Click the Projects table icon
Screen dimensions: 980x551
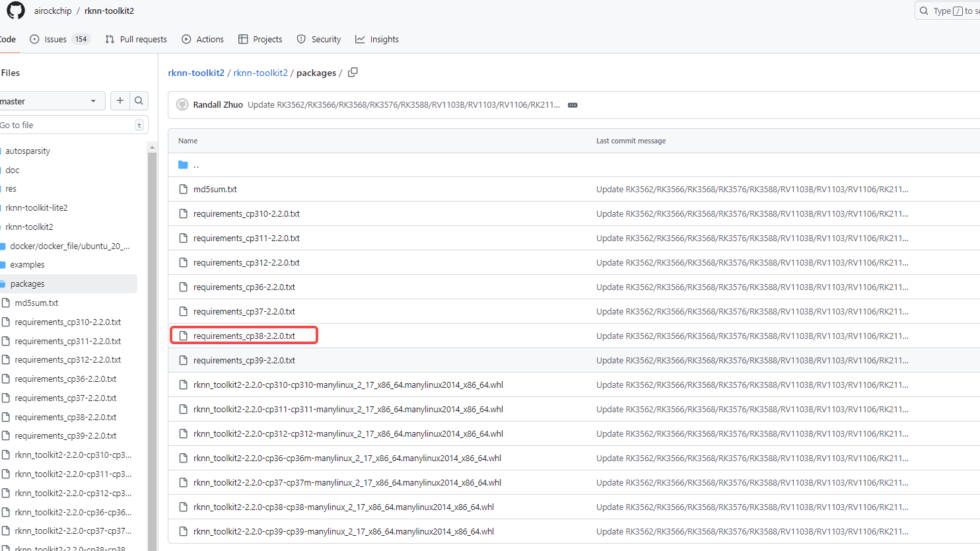pyautogui.click(x=243, y=39)
